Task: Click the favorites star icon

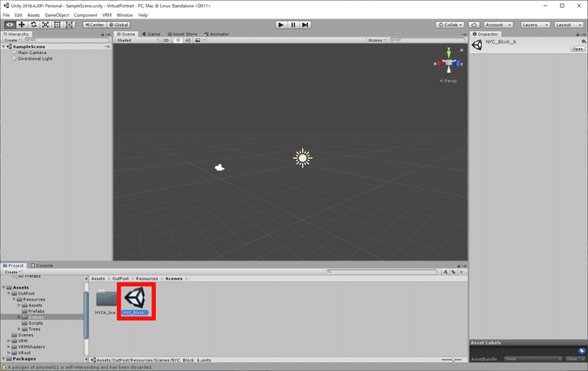Action: coord(462,272)
